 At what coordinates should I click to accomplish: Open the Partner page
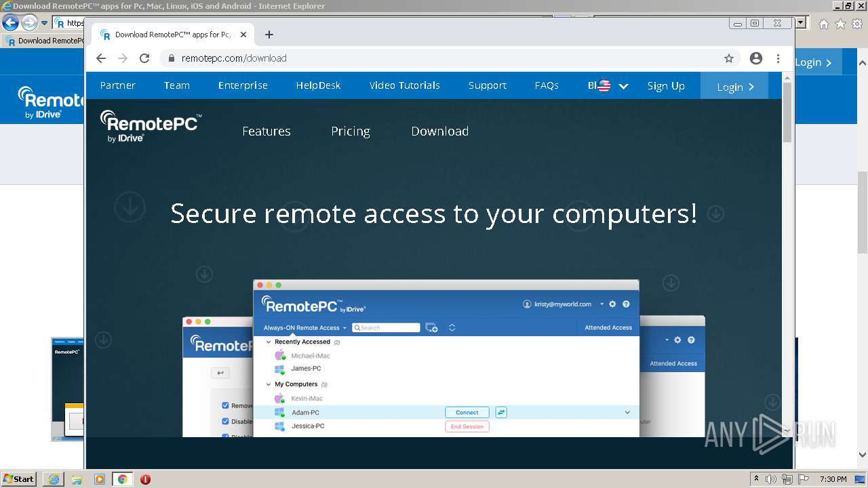118,85
